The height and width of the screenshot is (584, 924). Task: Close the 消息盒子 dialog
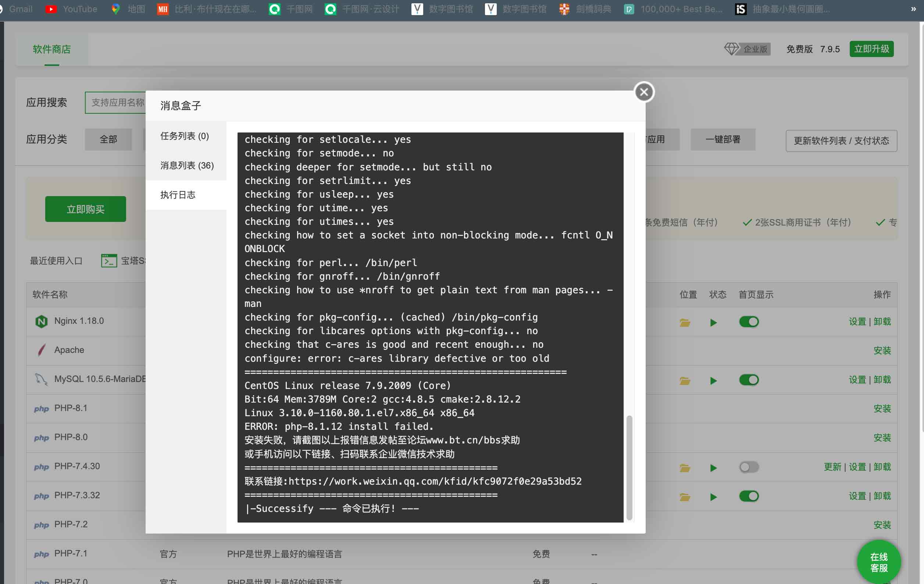click(644, 92)
